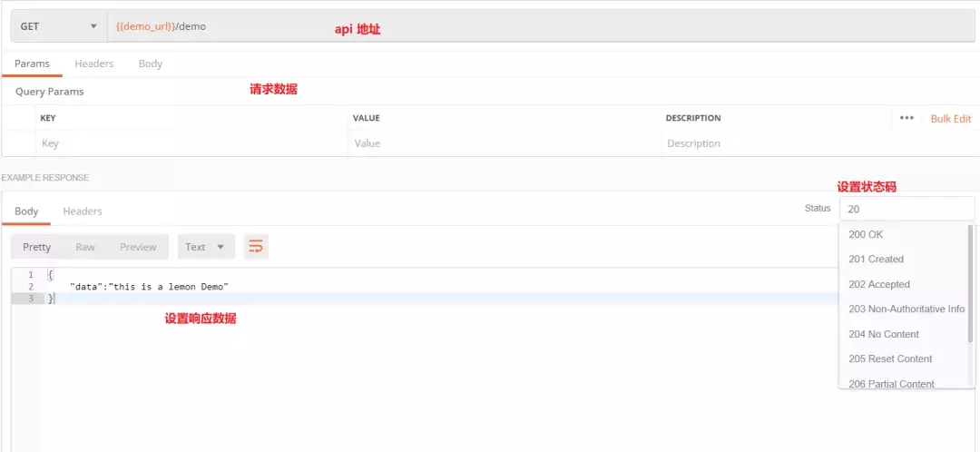Viewport: 980px width, 452px height.
Task: Click the status dropdown list scrollbar
Action: click(971, 283)
